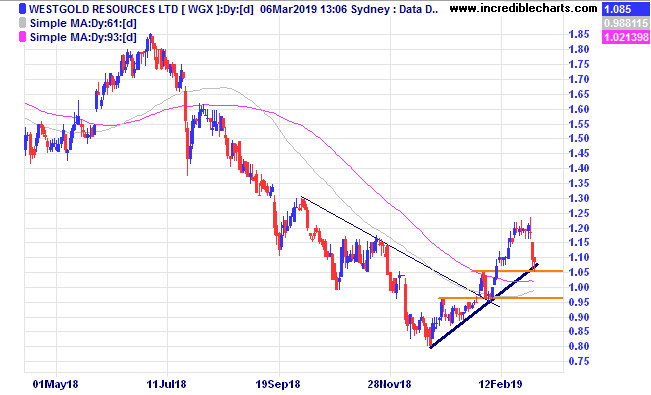
Task: Click the 1.40 price axis label
Action: [579, 168]
